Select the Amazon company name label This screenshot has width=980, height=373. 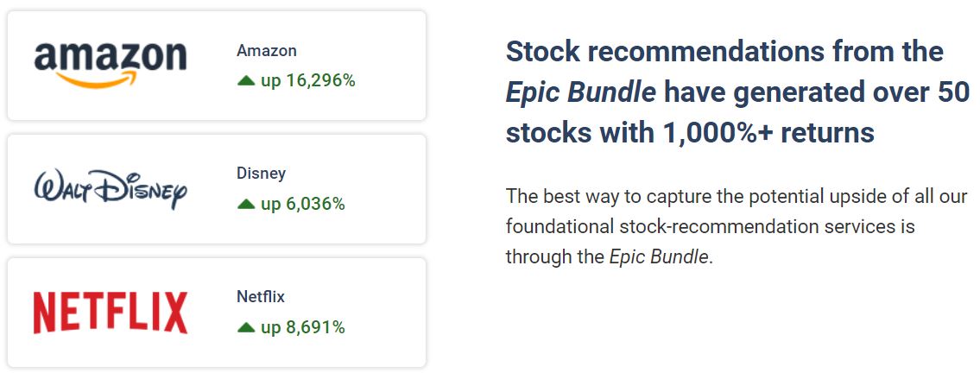266,51
